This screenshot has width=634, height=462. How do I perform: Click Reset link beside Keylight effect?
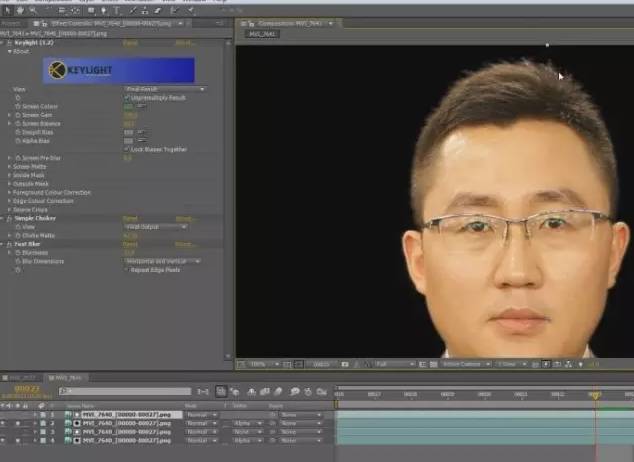130,43
